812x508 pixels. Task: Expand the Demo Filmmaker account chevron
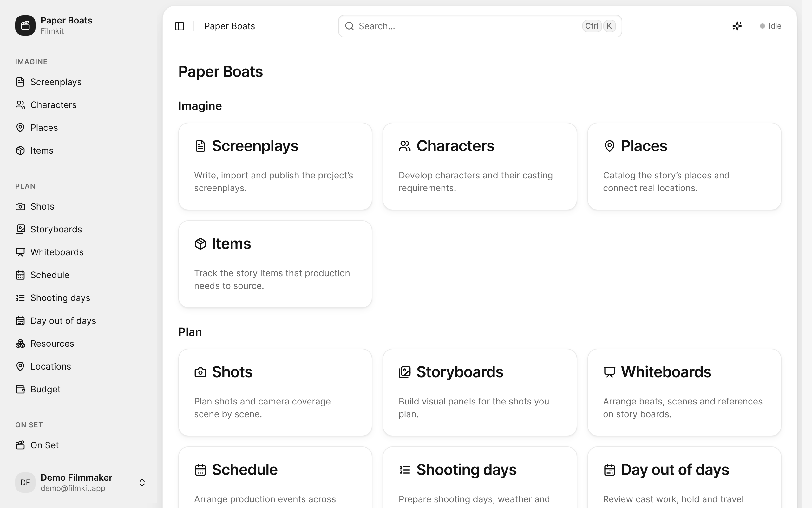[142, 483]
